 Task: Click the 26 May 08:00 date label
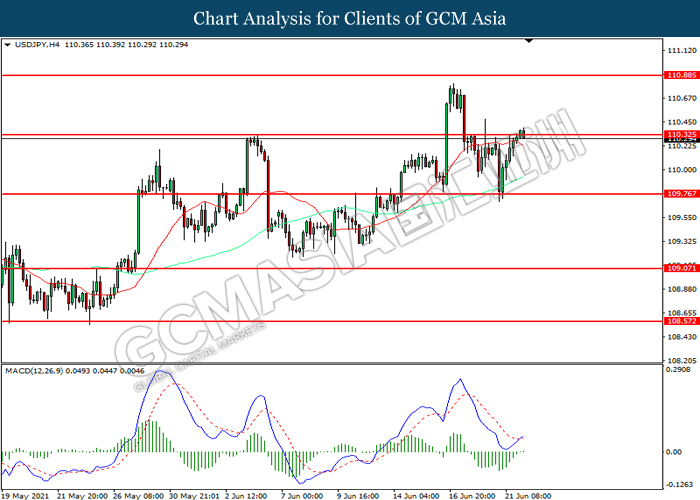pos(138,496)
